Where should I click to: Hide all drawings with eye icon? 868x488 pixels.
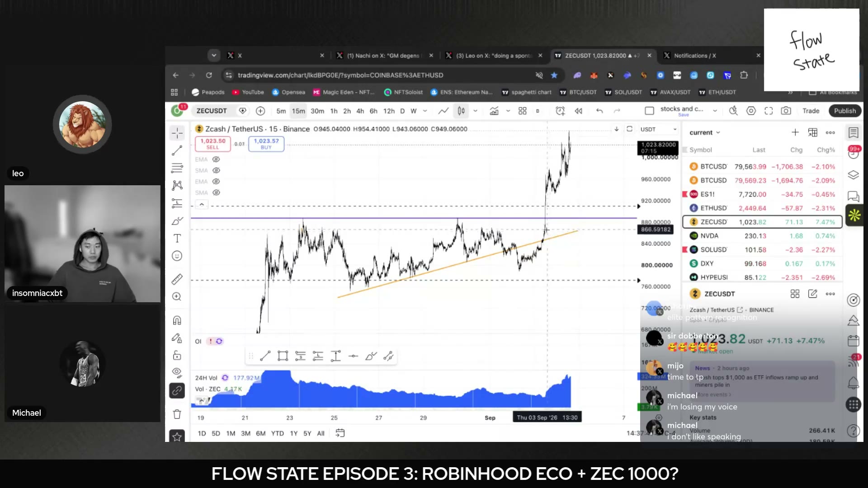pos(177,373)
